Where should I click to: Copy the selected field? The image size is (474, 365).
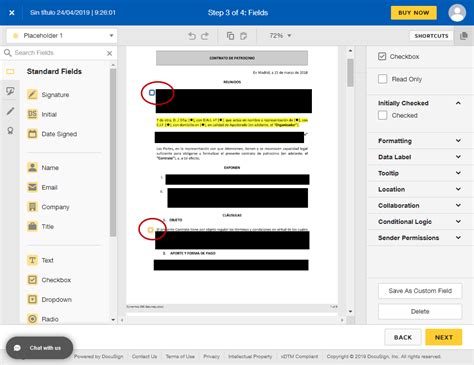(x=230, y=36)
